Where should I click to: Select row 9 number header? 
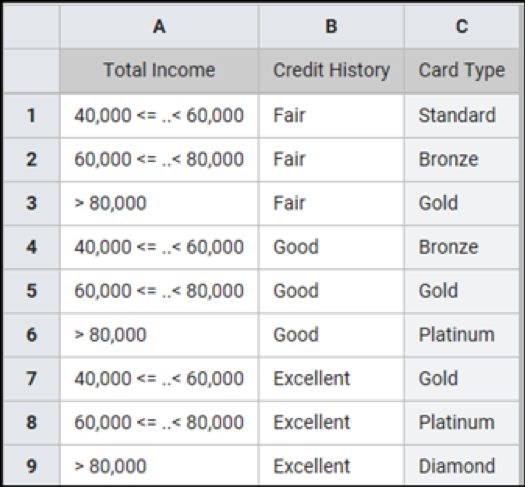point(32,466)
